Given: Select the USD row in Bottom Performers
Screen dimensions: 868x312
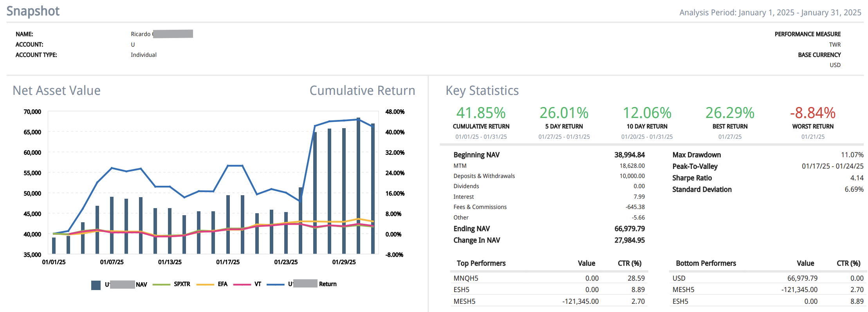Looking at the screenshot, I should tap(679, 278).
